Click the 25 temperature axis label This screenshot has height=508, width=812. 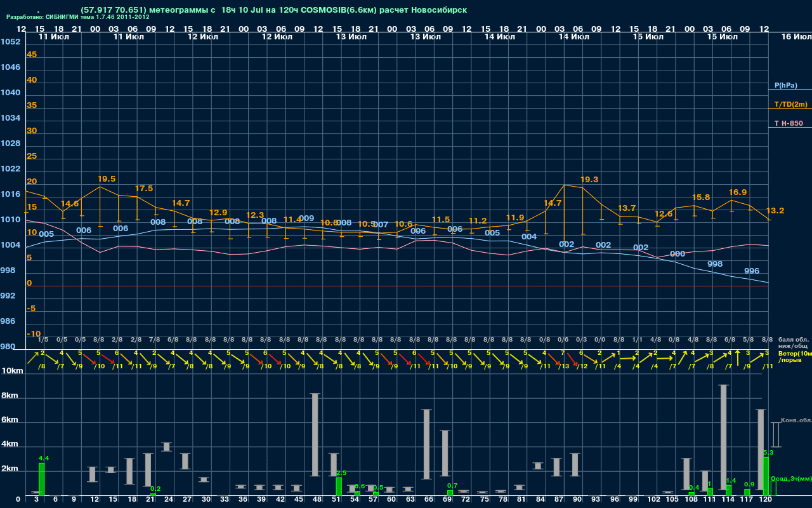32,156
